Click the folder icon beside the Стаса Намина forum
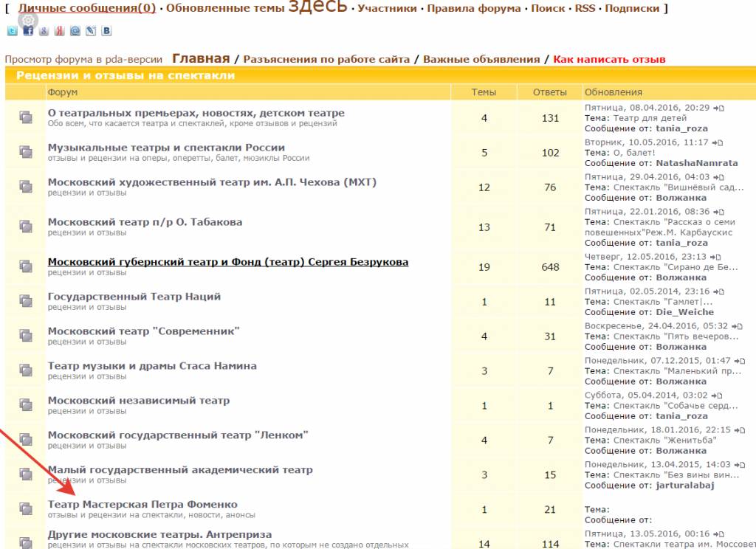Viewport: 756px width, 549px height. point(26,370)
